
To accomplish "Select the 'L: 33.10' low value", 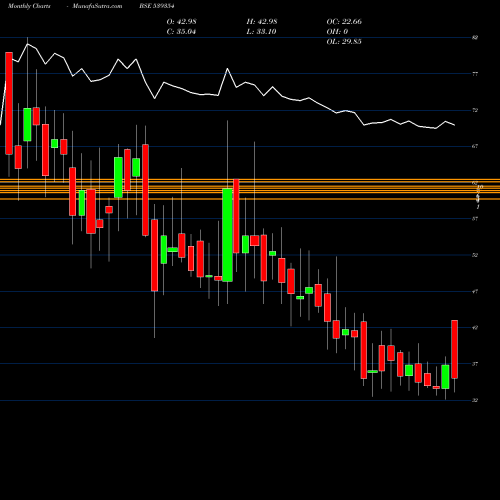I will [262, 32].
